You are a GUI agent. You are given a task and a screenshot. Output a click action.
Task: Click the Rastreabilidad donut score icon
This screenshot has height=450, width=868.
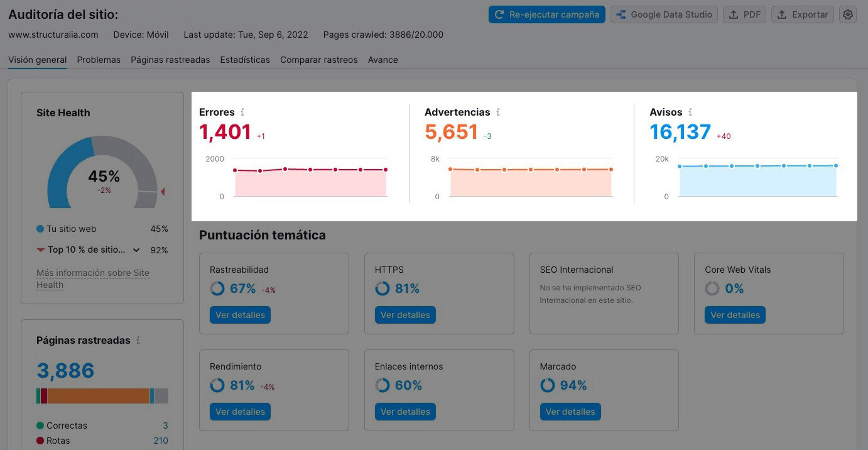click(x=217, y=288)
